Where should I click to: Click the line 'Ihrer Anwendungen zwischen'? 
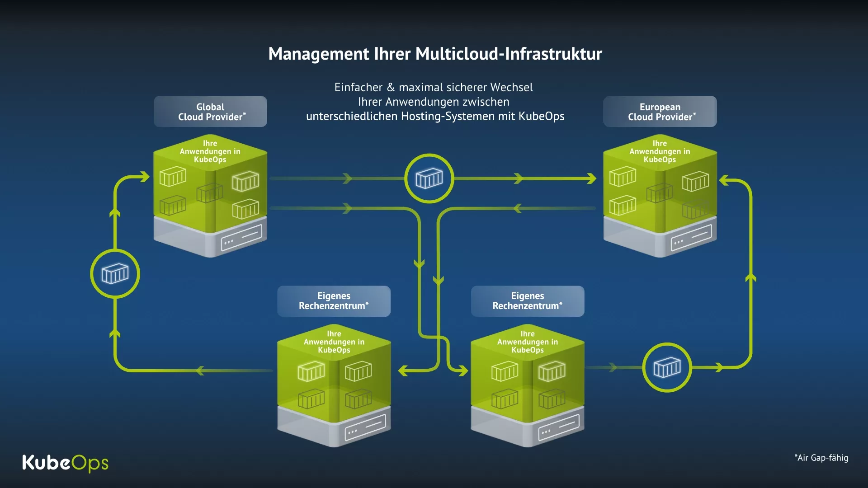click(434, 102)
